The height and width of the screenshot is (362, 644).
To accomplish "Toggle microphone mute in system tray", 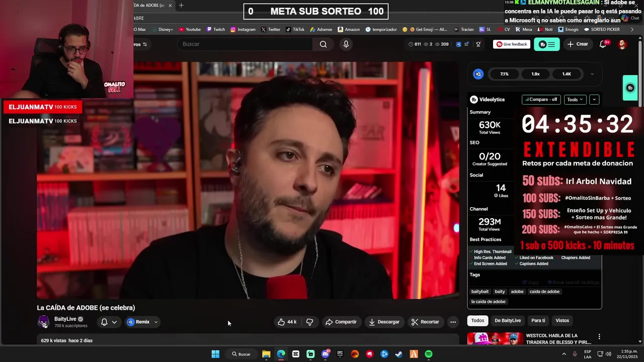I will click(575, 354).
